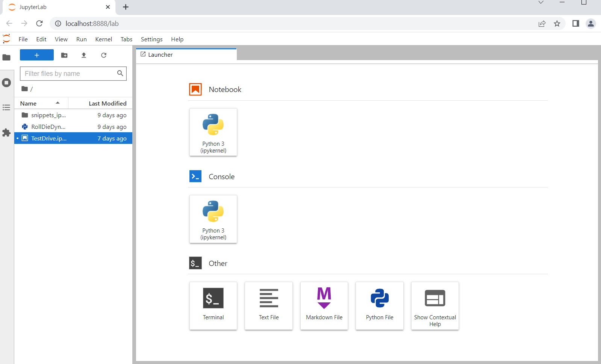
Task: Reload the browser page
Action: click(39, 23)
